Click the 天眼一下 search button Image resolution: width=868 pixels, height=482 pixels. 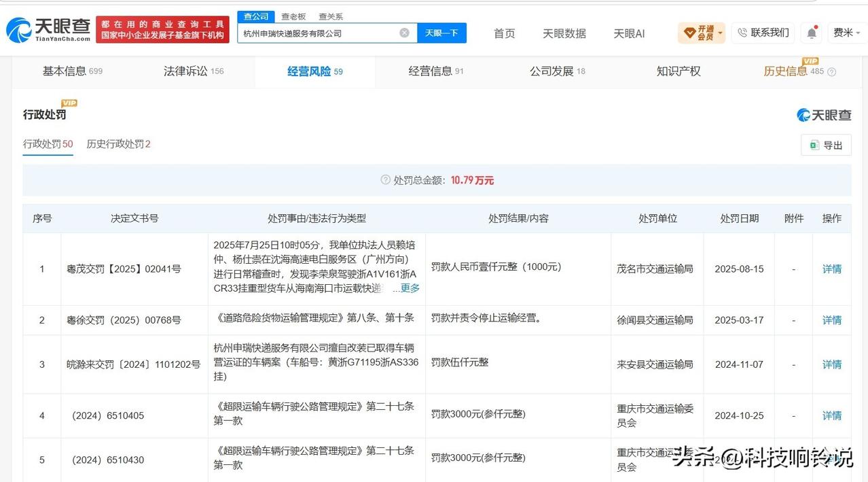pyautogui.click(x=441, y=33)
